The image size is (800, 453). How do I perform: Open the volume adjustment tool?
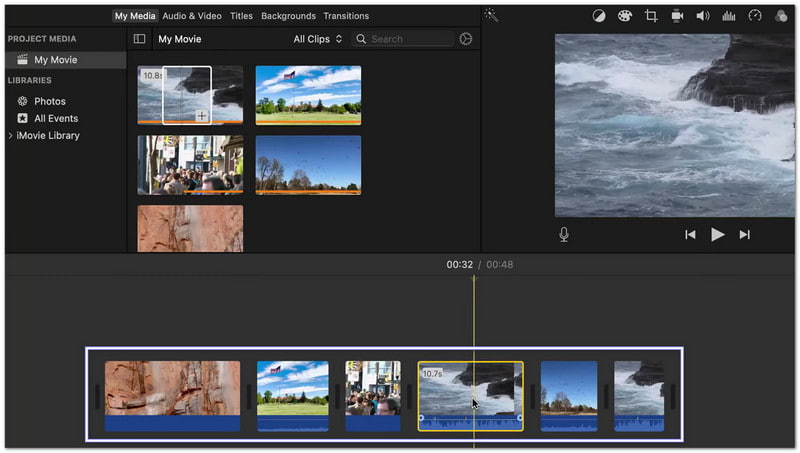[703, 16]
